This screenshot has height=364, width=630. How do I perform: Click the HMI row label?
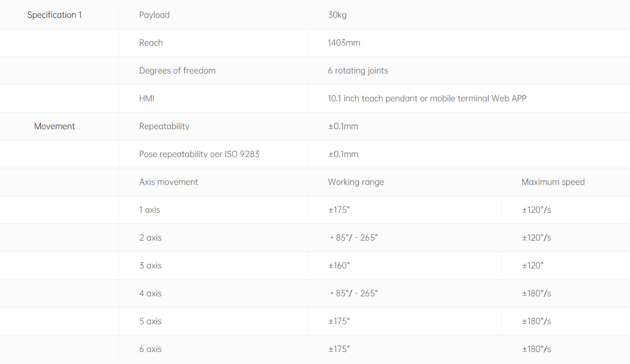(x=147, y=98)
